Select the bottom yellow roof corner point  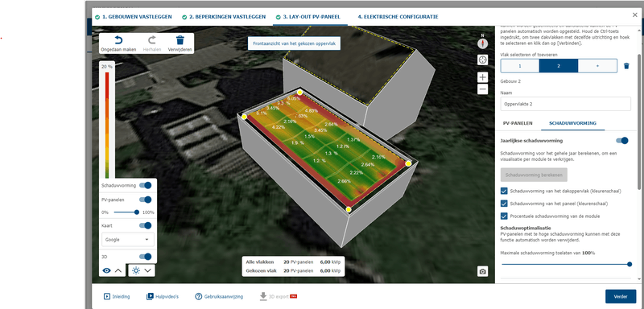coord(349,209)
